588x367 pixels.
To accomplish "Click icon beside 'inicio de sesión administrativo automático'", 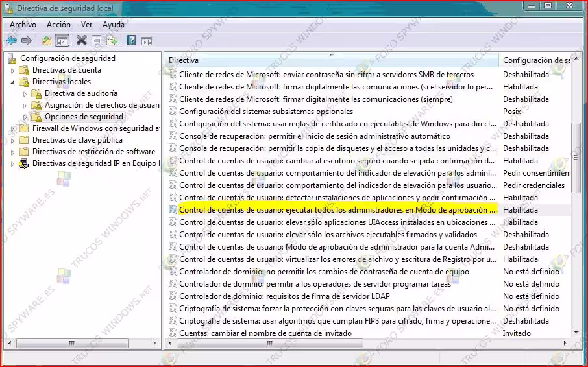I will [x=173, y=136].
